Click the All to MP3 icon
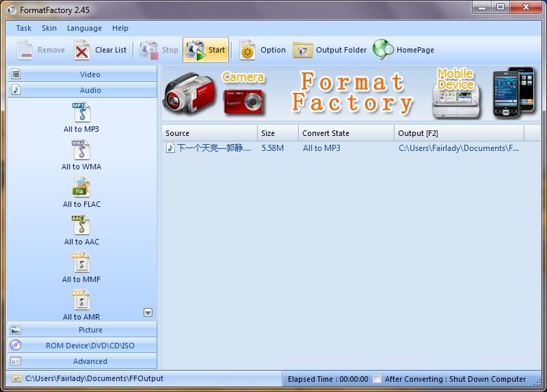 (x=81, y=113)
